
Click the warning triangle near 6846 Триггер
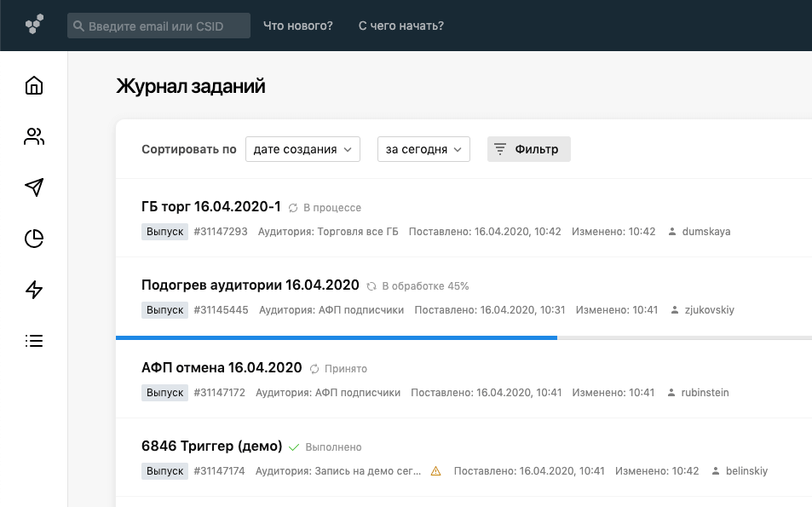(436, 470)
